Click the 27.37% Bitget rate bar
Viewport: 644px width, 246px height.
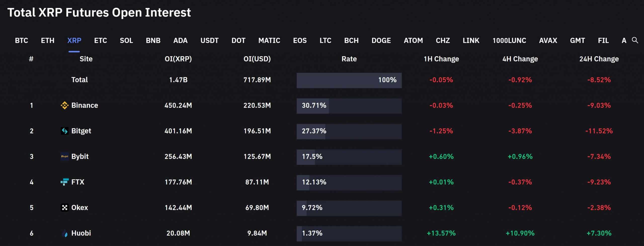tap(349, 131)
